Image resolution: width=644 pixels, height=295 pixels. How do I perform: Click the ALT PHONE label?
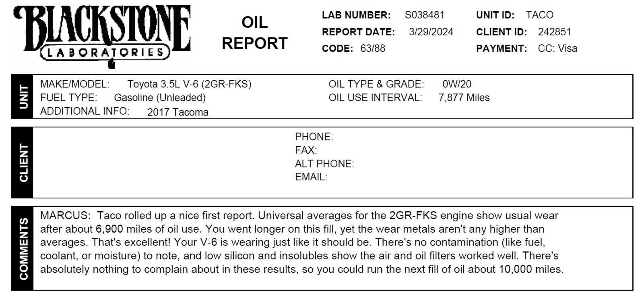coord(324,164)
